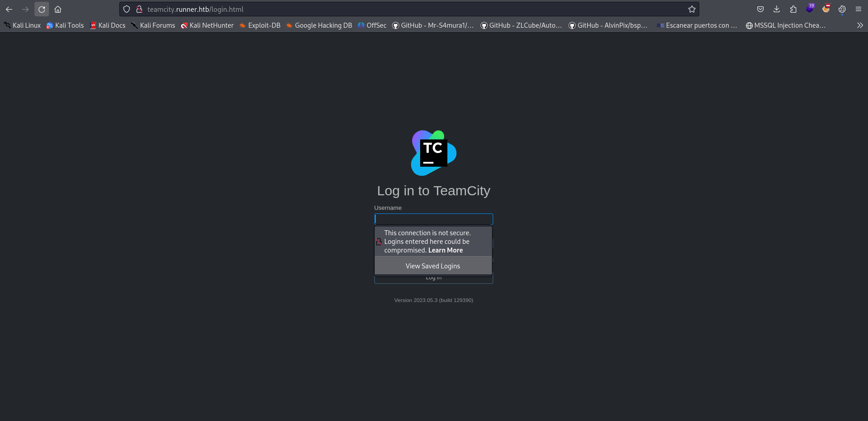Show more bookmarks with the chevron

(860, 25)
